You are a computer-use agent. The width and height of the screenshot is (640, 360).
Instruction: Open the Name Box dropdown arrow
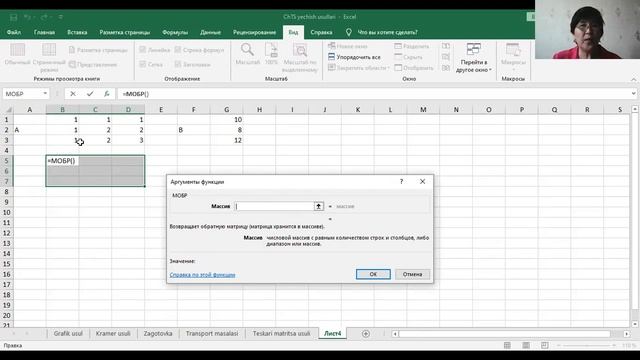pyautogui.click(x=45, y=94)
